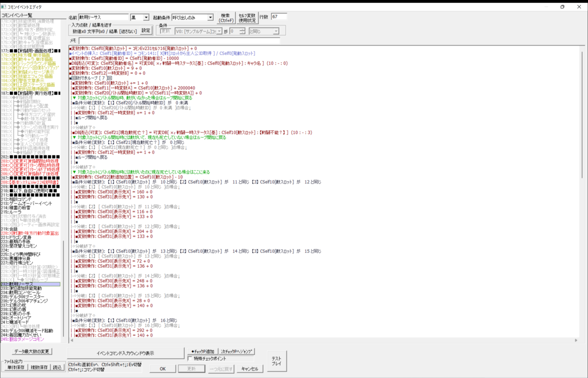
Task: Open the color dropdown showing 黒
Action: (140, 18)
